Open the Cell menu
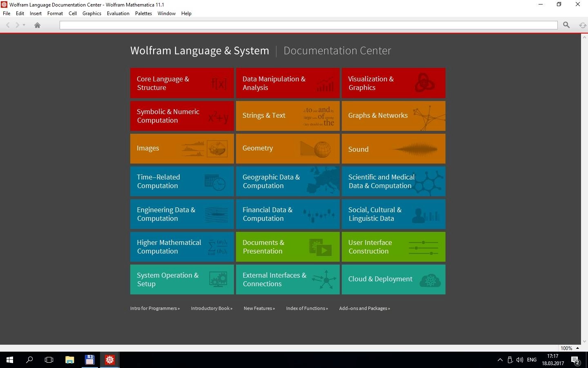Viewport: 588px width, 368px height. click(73, 13)
